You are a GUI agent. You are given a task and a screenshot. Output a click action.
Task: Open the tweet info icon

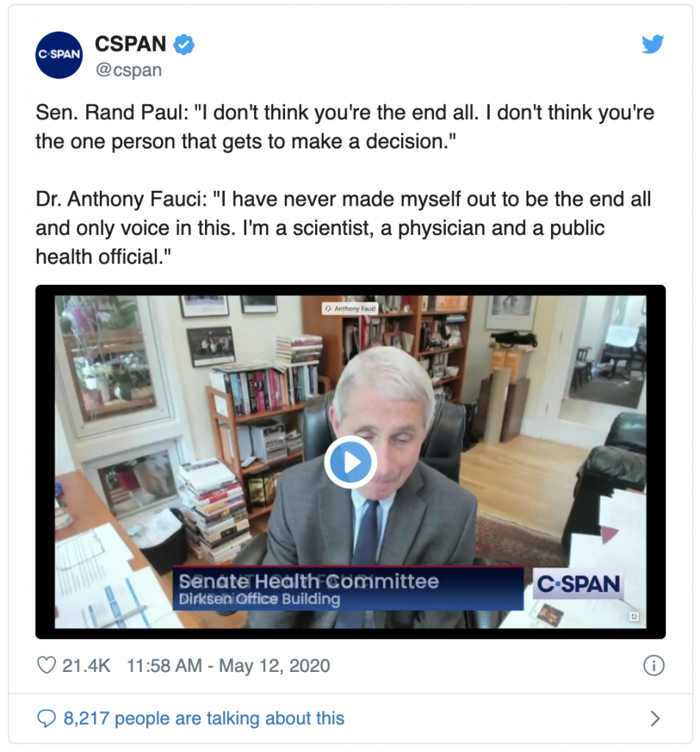654,665
